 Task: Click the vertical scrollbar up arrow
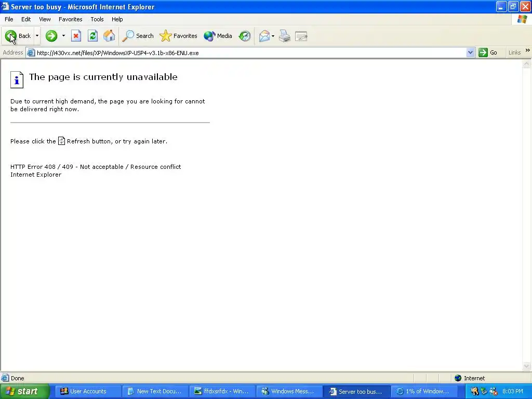(527, 63)
